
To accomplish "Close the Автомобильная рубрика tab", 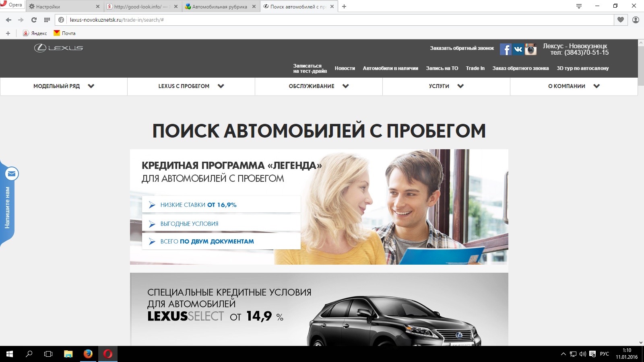I will (x=254, y=6).
